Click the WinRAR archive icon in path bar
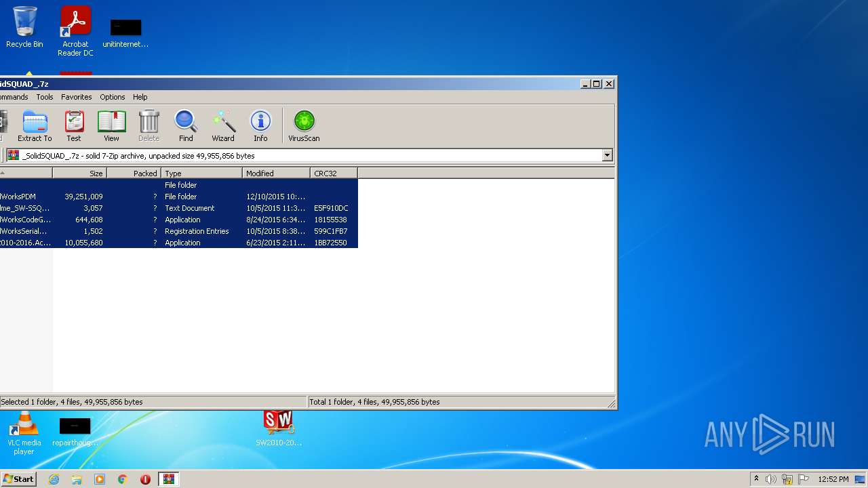The height and width of the screenshot is (488, 868). (x=14, y=155)
